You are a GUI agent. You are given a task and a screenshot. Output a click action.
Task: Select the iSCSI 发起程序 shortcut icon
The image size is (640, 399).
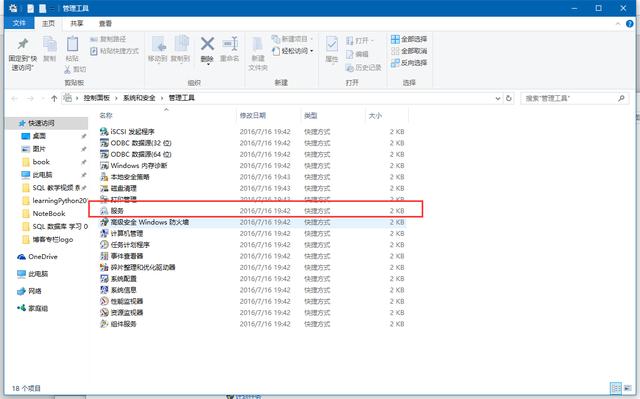tap(104, 131)
